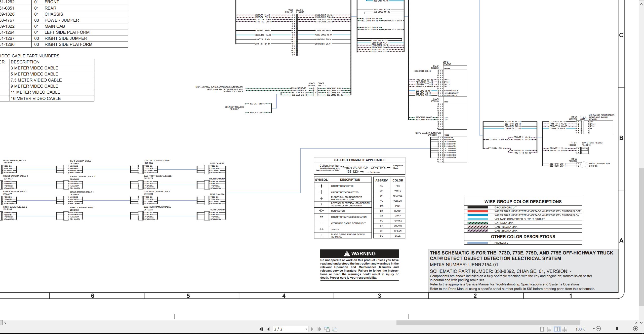Zoom in with the plus button
Image resolution: width=644 pixels, height=334 pixels.
point(636,329)
